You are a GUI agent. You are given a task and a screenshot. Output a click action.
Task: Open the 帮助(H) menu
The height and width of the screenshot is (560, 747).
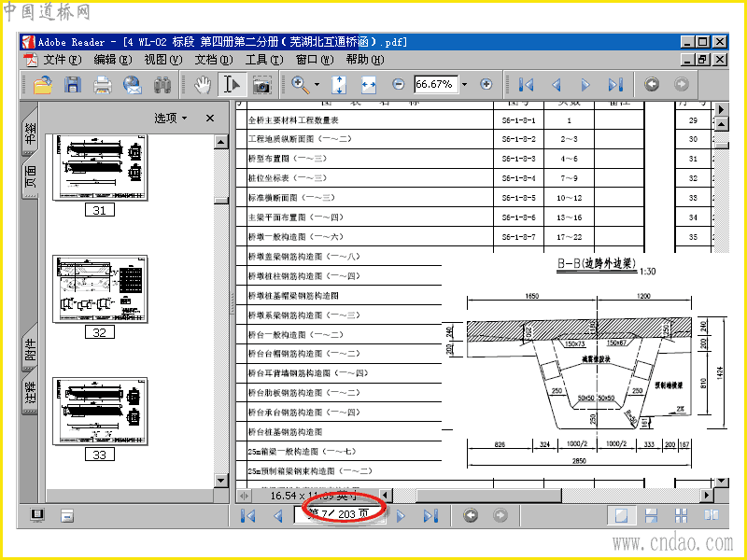tap(365, 60)
